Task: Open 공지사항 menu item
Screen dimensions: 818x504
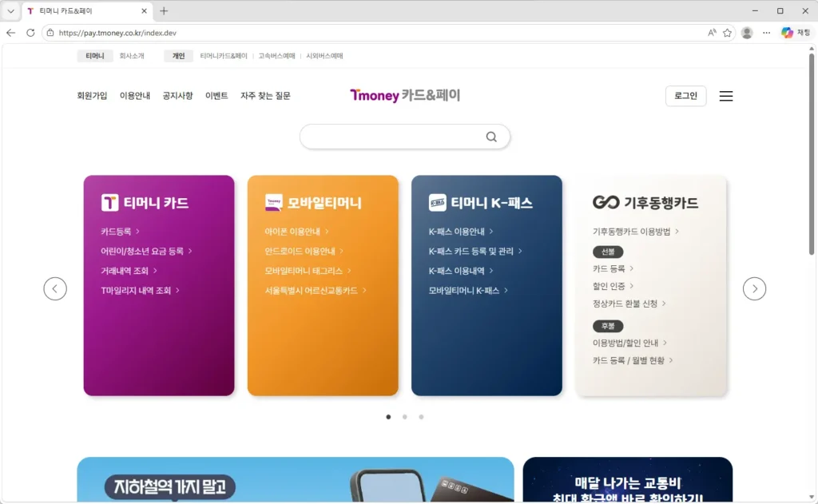Action: pyautogui.click(x=177, y=96)
